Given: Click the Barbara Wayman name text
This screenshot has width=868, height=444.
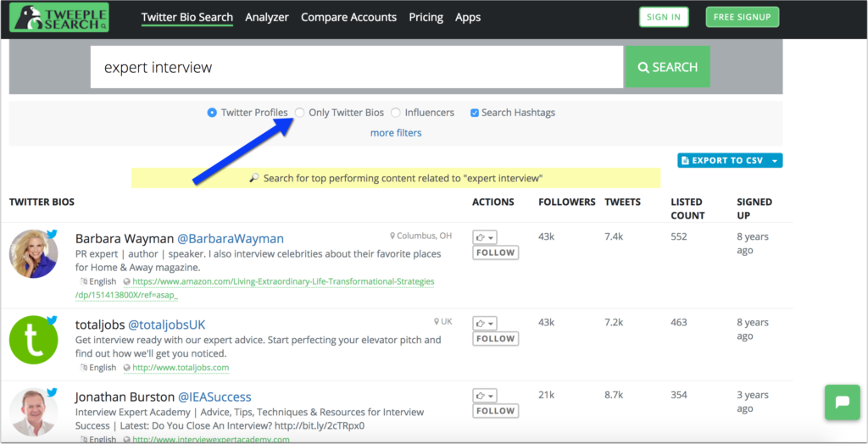Looking at the screenshot, I should [124, 239].
